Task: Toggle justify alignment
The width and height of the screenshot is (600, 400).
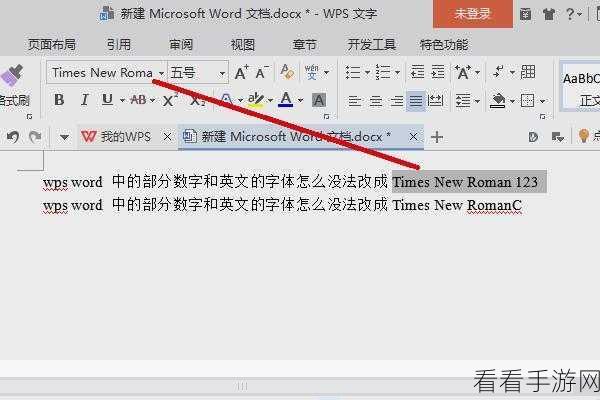Action: (x=416, y=101)
